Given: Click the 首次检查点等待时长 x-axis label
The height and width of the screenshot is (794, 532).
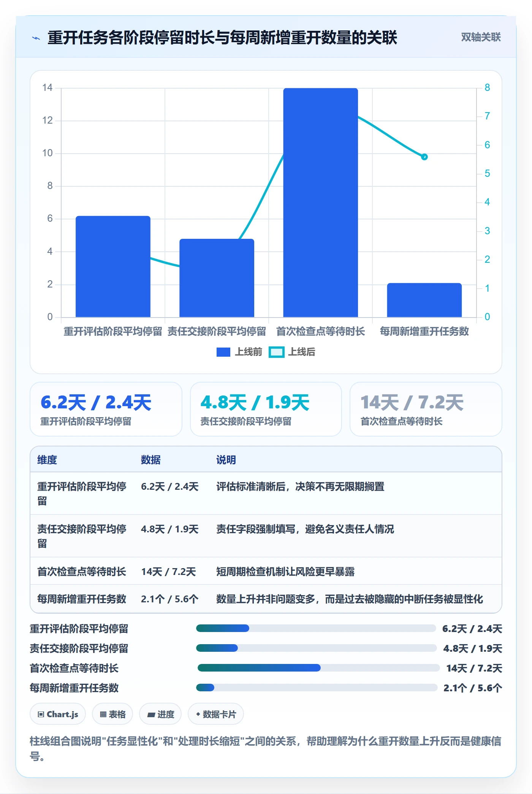Looking at the screenshot, I should 320,332.
